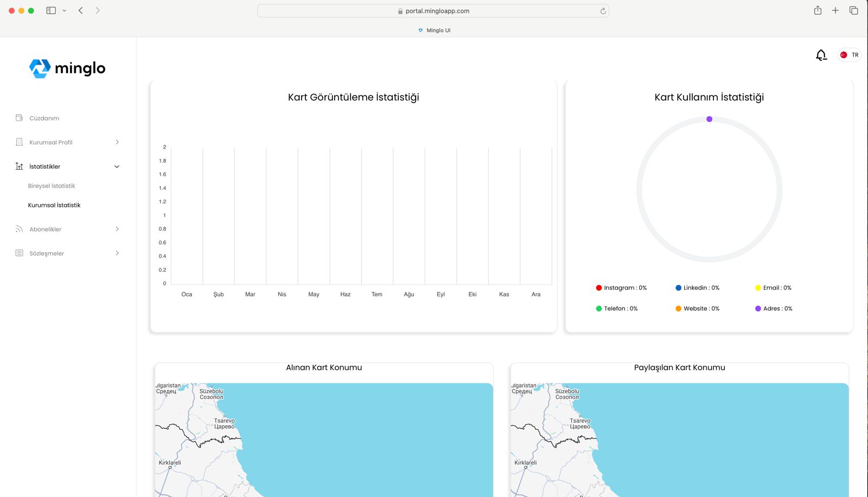Click the Instagram red legend dot
The image size is (868, 497).
[599, 288]
